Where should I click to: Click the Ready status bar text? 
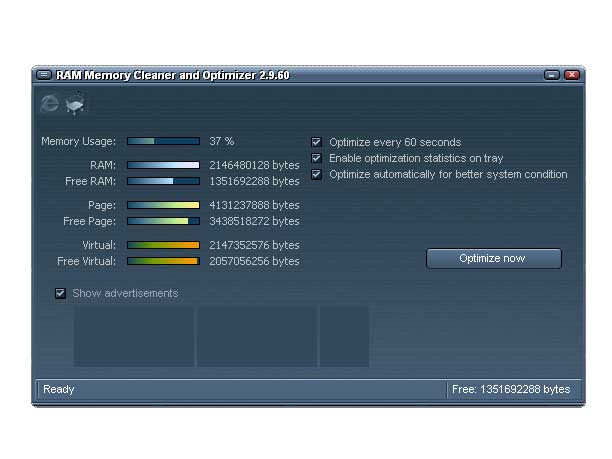[59, 389]
